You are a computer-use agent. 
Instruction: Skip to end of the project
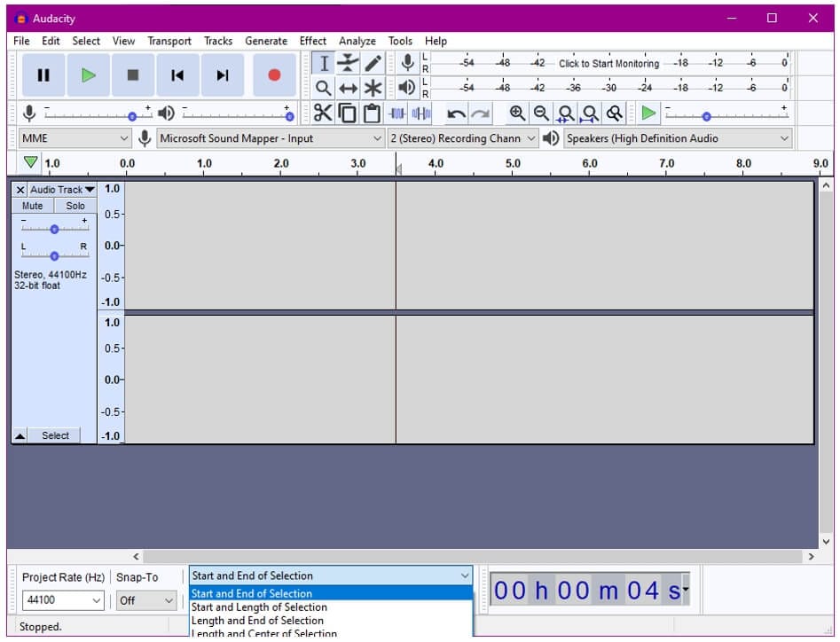pos(223,75)
